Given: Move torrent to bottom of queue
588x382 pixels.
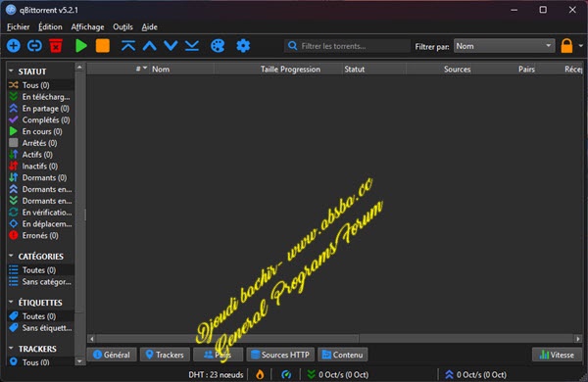Looking at the screenshot, I should coord(192,46).
